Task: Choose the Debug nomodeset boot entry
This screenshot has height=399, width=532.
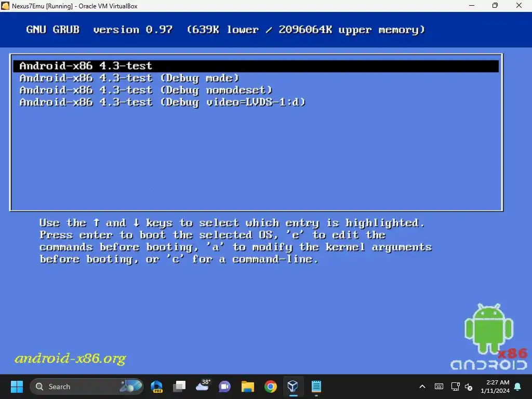Action: [146, 90]
